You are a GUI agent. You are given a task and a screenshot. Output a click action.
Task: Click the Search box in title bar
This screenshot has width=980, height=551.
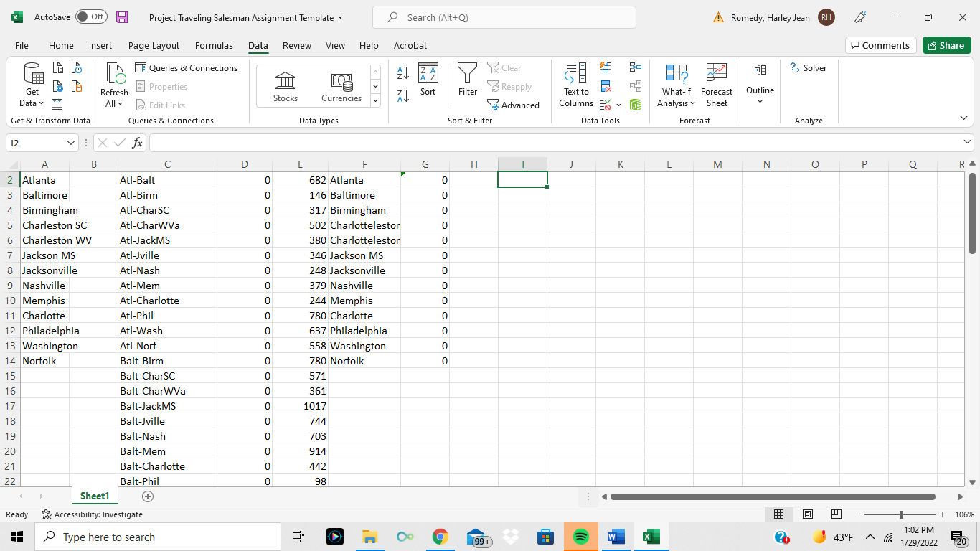[x=504, y=17]
